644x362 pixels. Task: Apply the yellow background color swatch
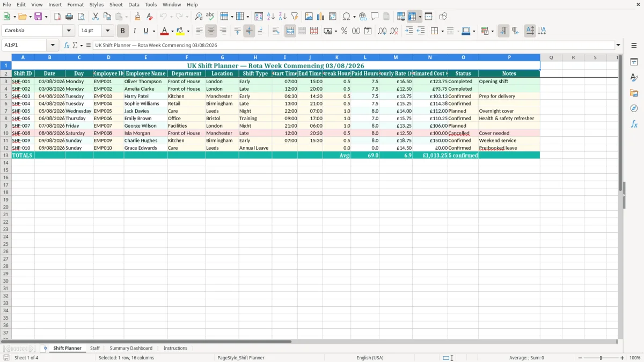pos(180,31)
